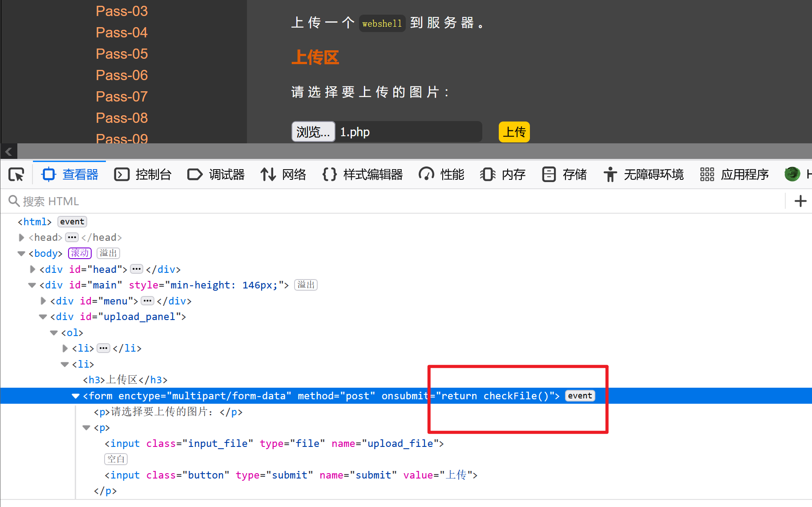Image resolution: width=812 pixels, height=507 pixels.
Task: Click the event badge next to html tag
Action: pos(72,222)
